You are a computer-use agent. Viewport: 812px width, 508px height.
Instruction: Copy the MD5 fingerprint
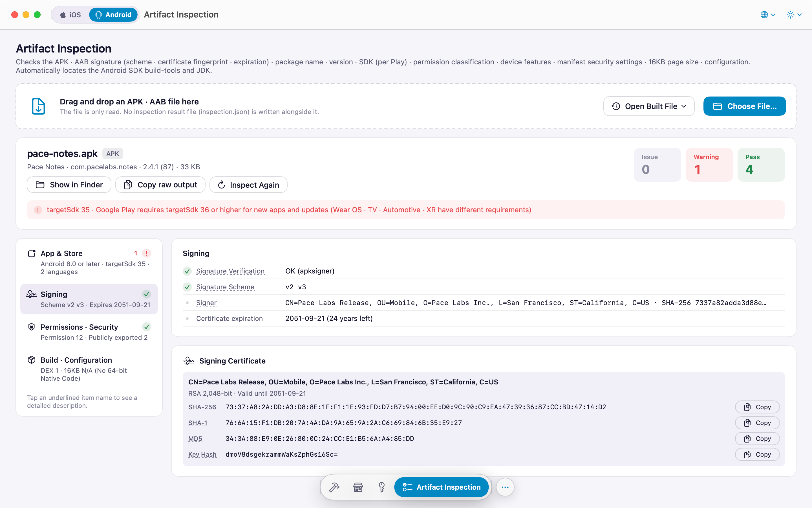(757, 439)
